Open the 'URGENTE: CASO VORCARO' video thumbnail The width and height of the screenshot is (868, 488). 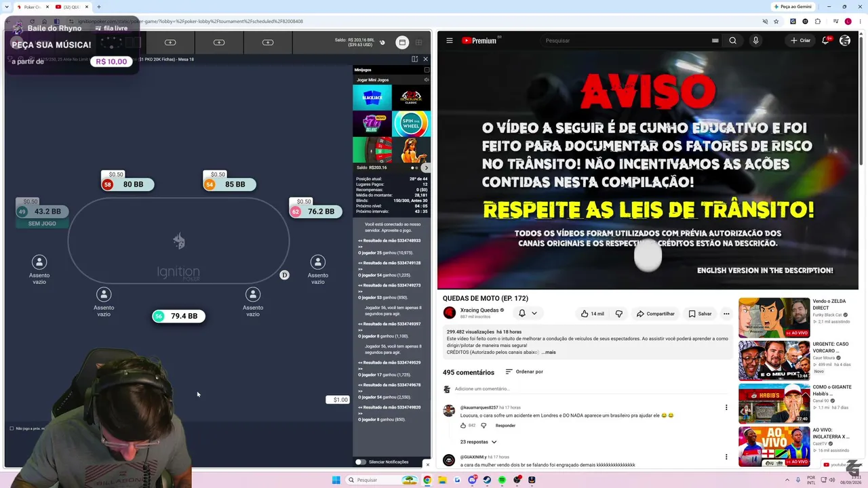pos(774,361)
